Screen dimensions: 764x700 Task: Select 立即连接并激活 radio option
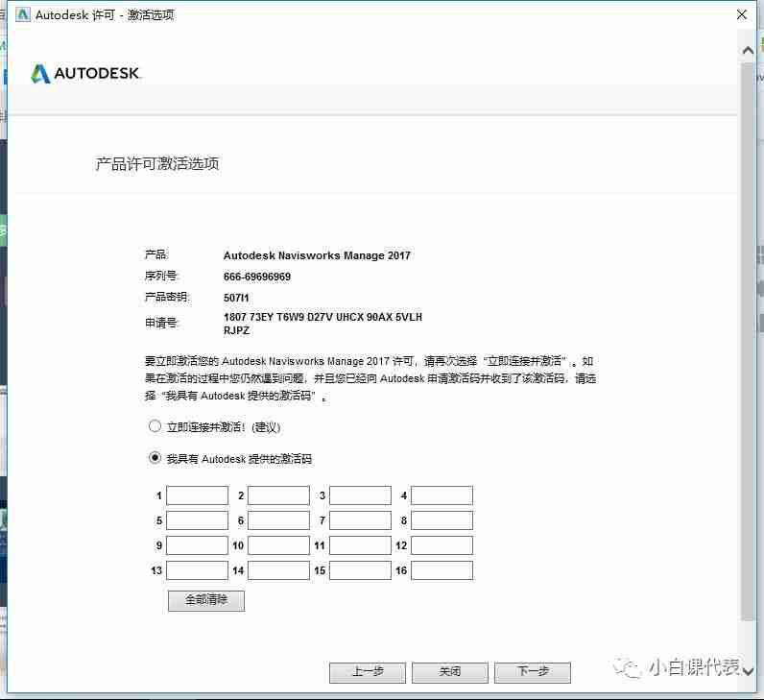coord(155,426)
